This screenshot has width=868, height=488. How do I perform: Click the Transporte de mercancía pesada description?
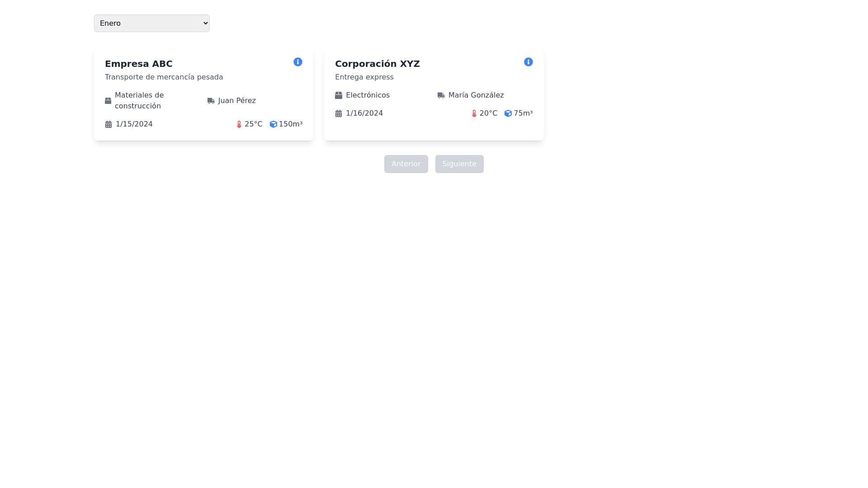pyautogui.click(x=164, y=77)
